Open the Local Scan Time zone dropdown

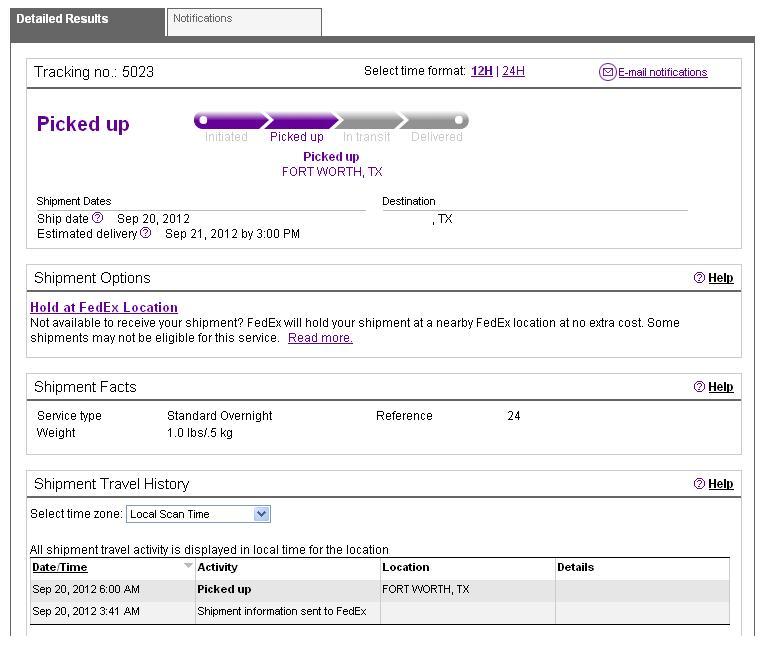click(198, 514)
